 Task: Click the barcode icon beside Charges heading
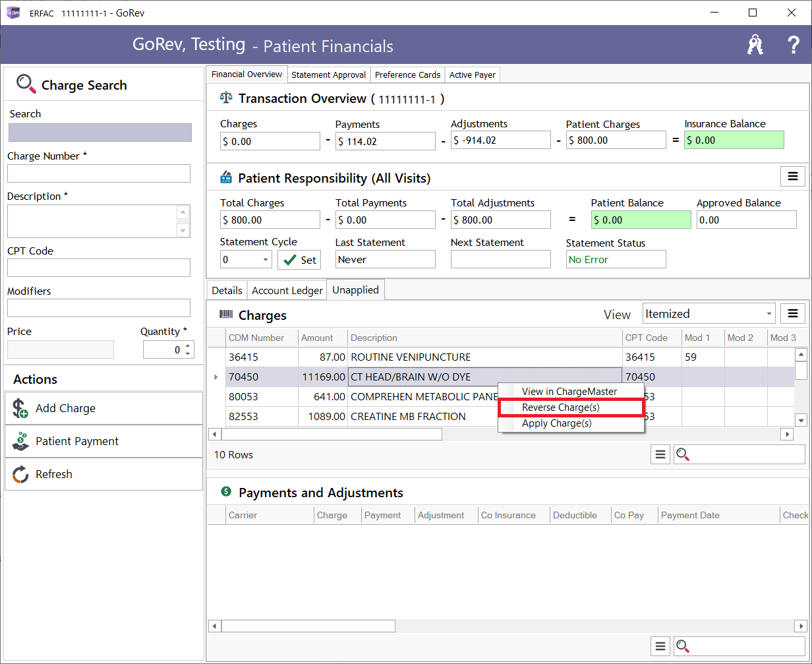226,315
